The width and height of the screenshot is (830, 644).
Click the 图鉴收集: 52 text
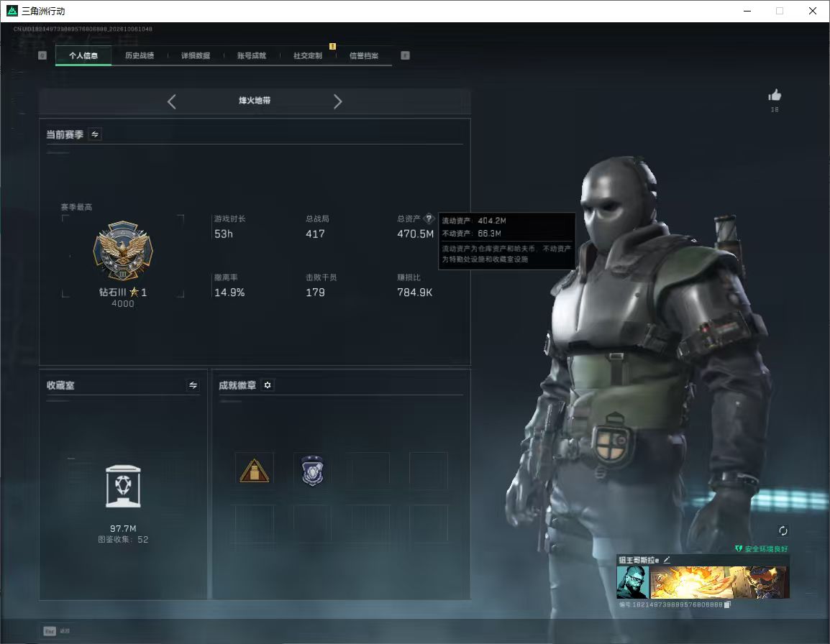[x=123, y=540]
